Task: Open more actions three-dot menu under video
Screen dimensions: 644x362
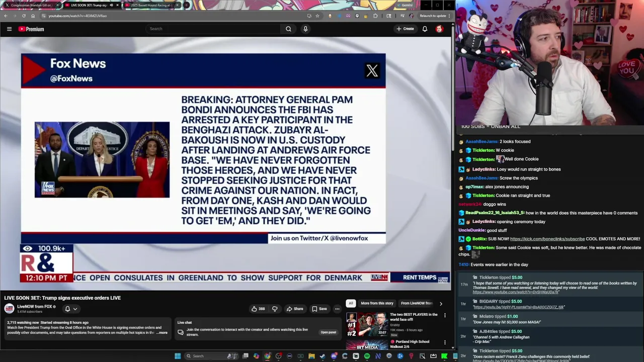Action: 337,309
